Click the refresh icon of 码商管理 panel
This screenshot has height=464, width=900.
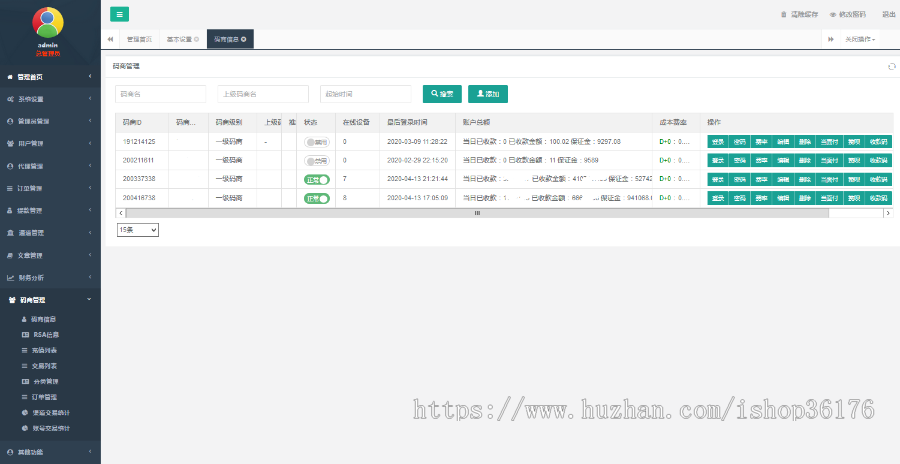892,67
